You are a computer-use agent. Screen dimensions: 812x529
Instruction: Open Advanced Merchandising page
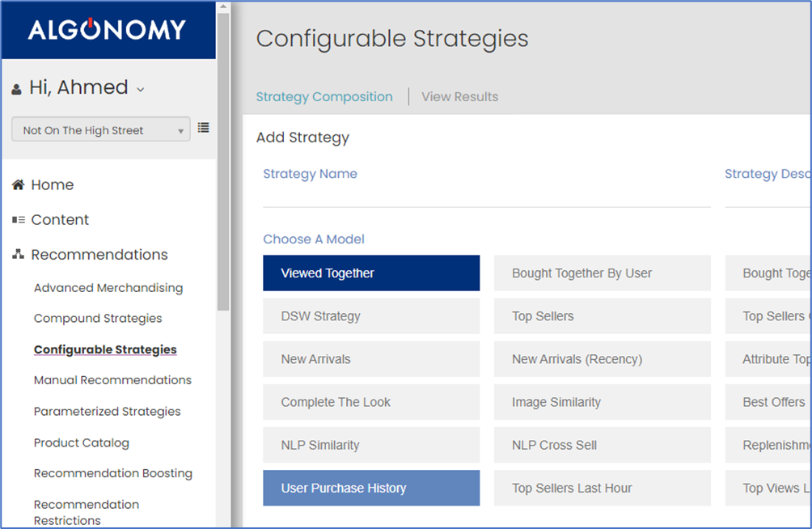[x=108, y=288]
